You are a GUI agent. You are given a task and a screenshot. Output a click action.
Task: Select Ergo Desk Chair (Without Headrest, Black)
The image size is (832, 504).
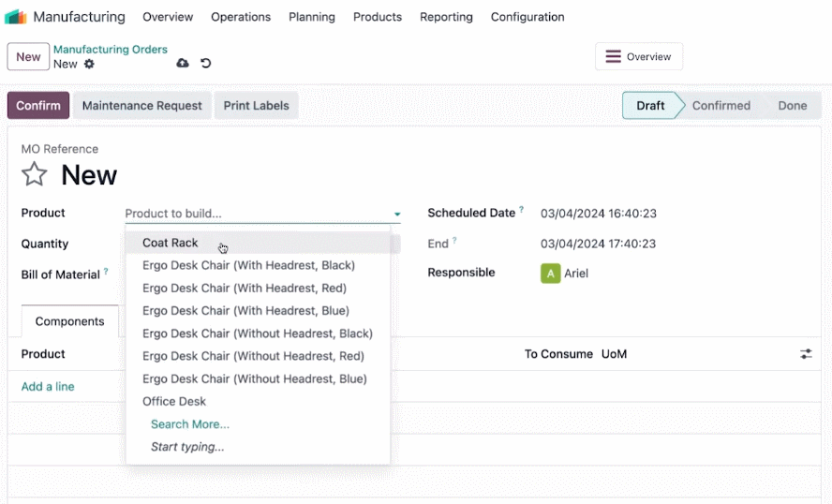(258, 334)
